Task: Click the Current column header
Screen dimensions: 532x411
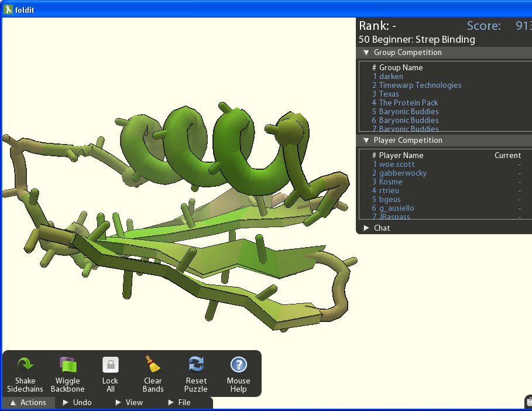Action: pyautogui.click(x=507, y=156)
